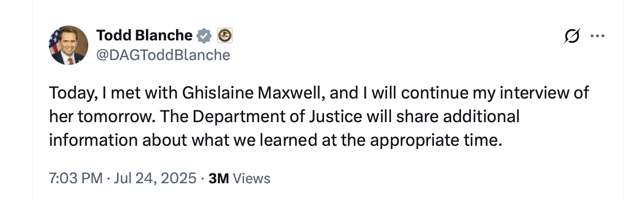
Task: Open Todd Blanche's profile picture
Action: pyautogui.click(x=69, y=45)
